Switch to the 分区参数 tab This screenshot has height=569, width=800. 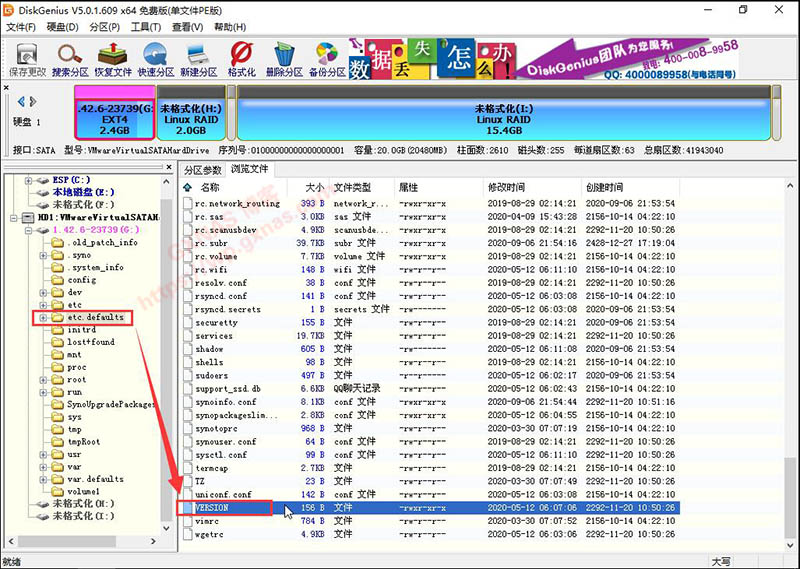(203, 169)
